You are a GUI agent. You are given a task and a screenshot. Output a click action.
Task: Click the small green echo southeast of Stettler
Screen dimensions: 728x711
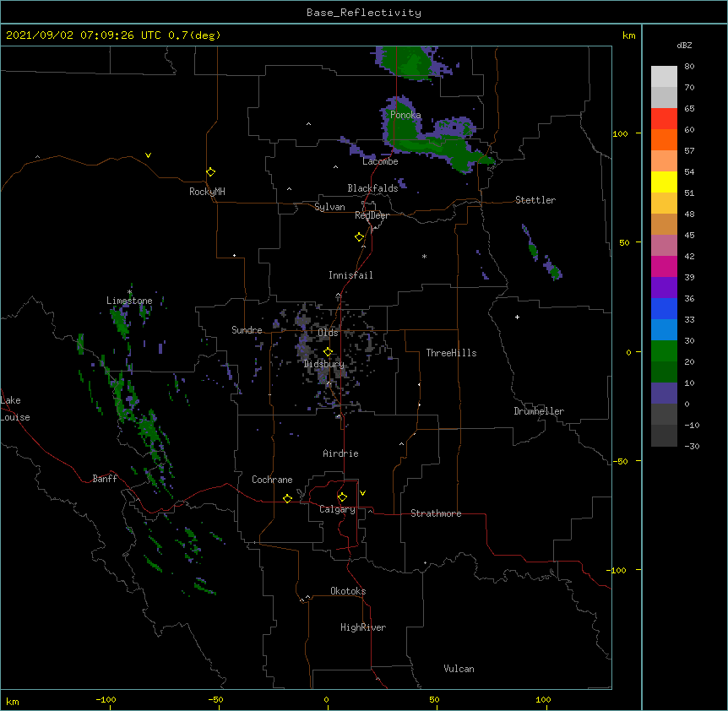pos(555,272)
